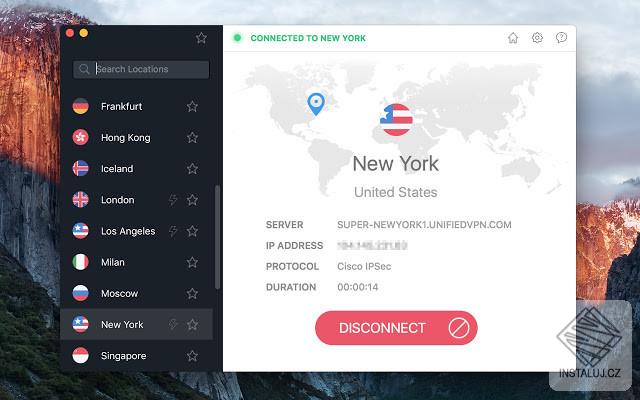Click the US flag for Los Angeles

point(80,231)
